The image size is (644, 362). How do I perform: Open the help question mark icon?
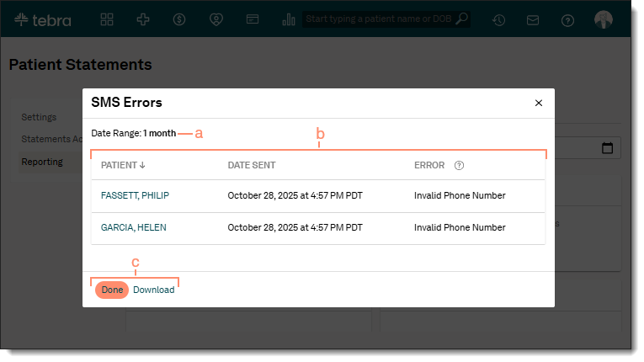tap(567, 19)
